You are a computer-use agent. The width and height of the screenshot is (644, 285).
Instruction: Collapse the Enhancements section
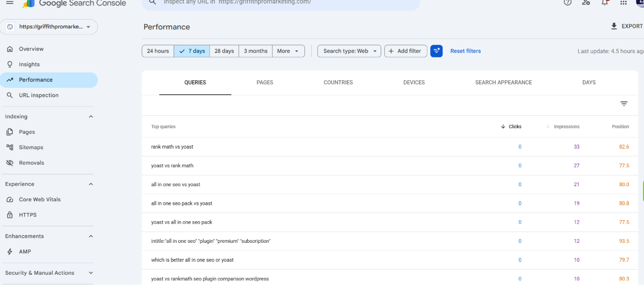coord(91,236)
